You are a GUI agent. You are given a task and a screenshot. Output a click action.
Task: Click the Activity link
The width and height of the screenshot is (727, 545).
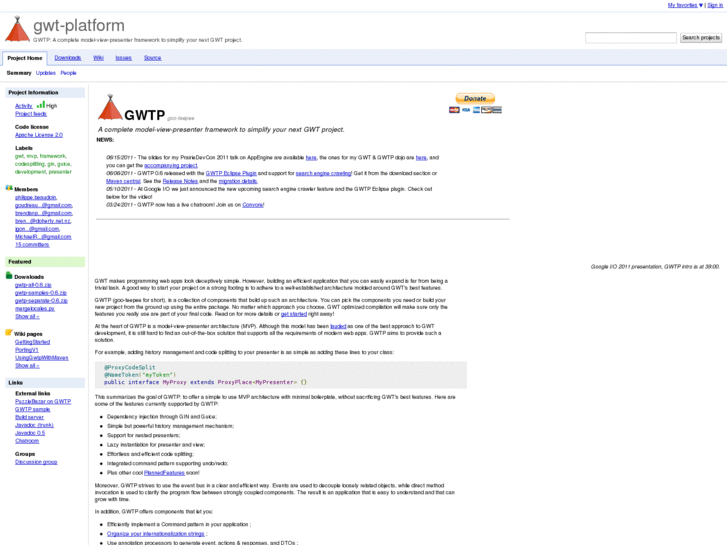[x=24, y=106]
